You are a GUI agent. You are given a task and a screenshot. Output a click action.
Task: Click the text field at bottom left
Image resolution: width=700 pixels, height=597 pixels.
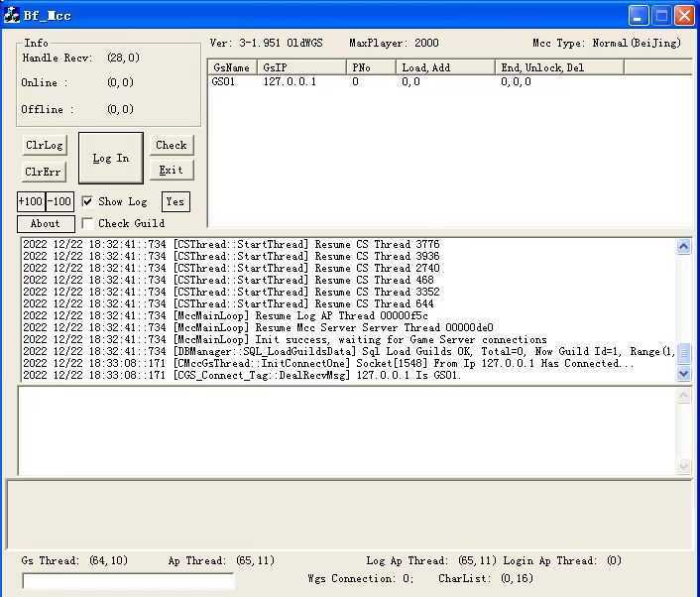pos(128,581)
